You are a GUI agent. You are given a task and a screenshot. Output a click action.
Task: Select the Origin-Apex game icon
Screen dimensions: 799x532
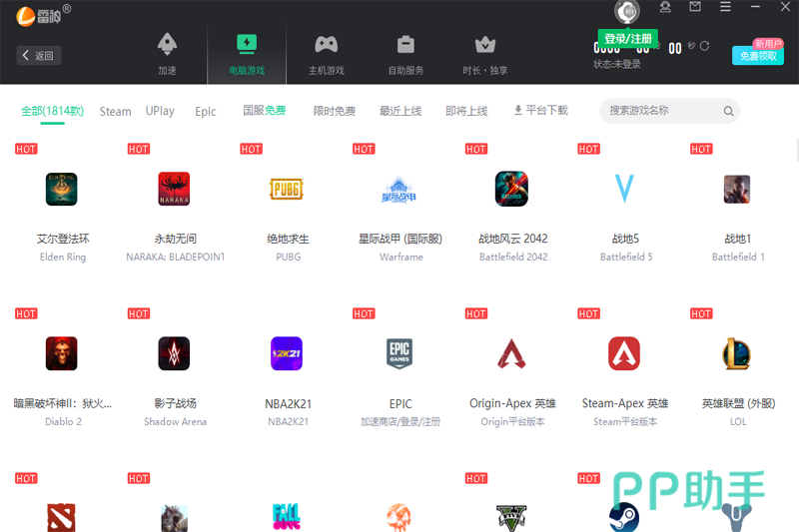click(x=511, y=353)
